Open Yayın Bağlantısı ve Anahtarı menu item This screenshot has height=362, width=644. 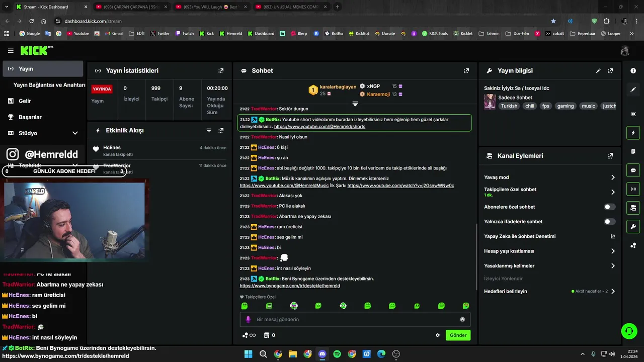(49, 85)
